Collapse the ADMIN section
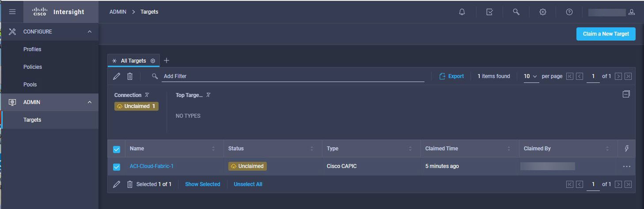Screen dimensions: 644x209 pos(90,102)
